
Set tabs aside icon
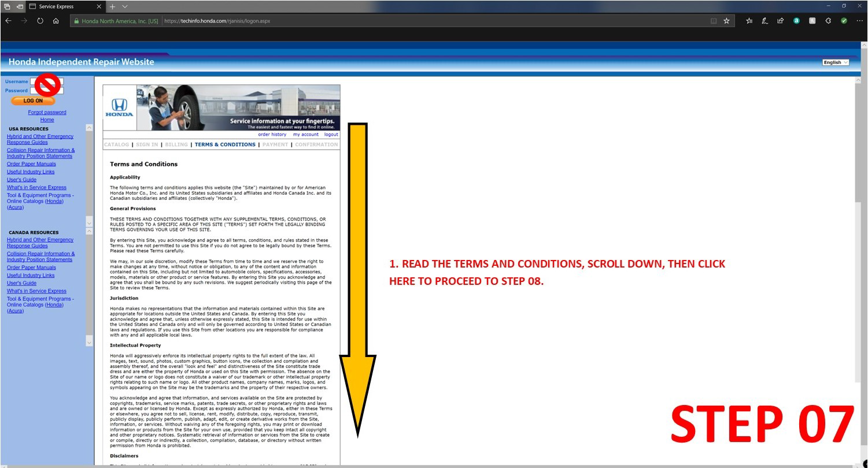(19, 6)
